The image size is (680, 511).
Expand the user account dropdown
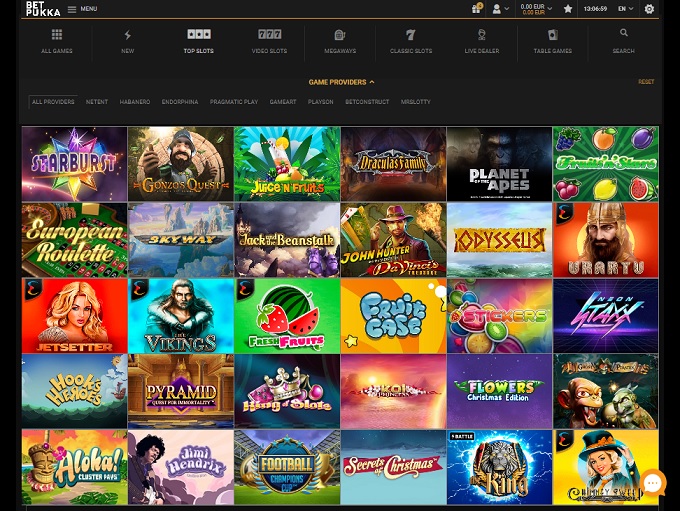(x=500, y=9)
